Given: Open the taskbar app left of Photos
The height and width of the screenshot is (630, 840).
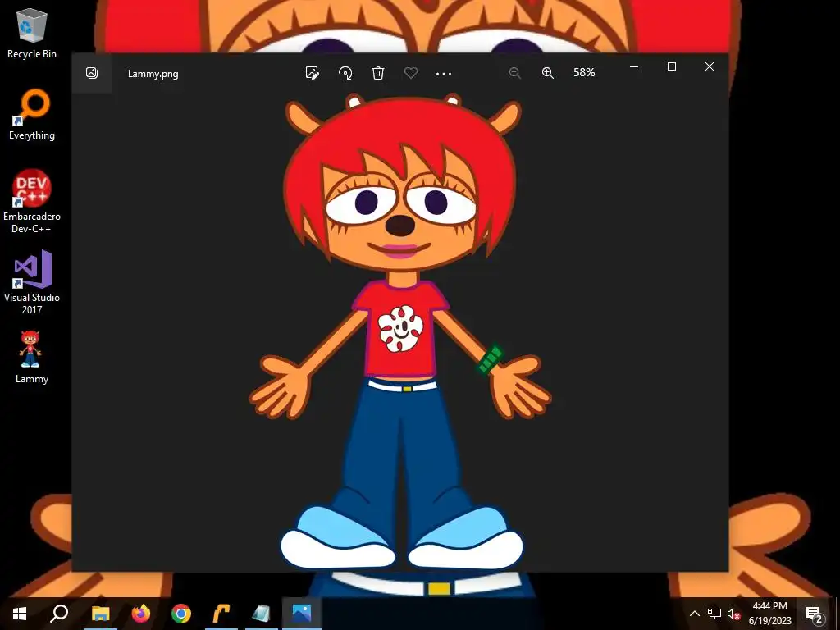Looking at the screenshot, I should [x=262, y=614].
